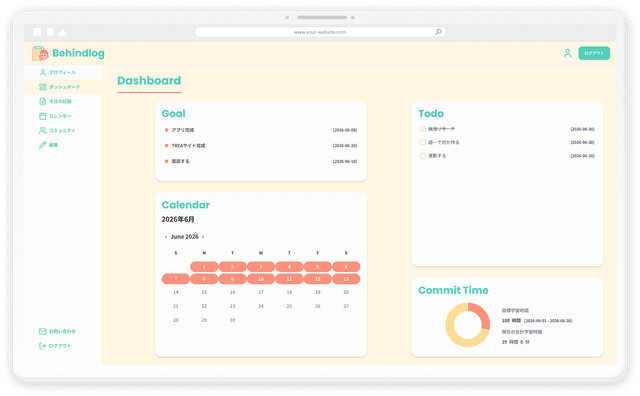
Task: Select day 28 in the calendar
Action: [x=176, y=320]
